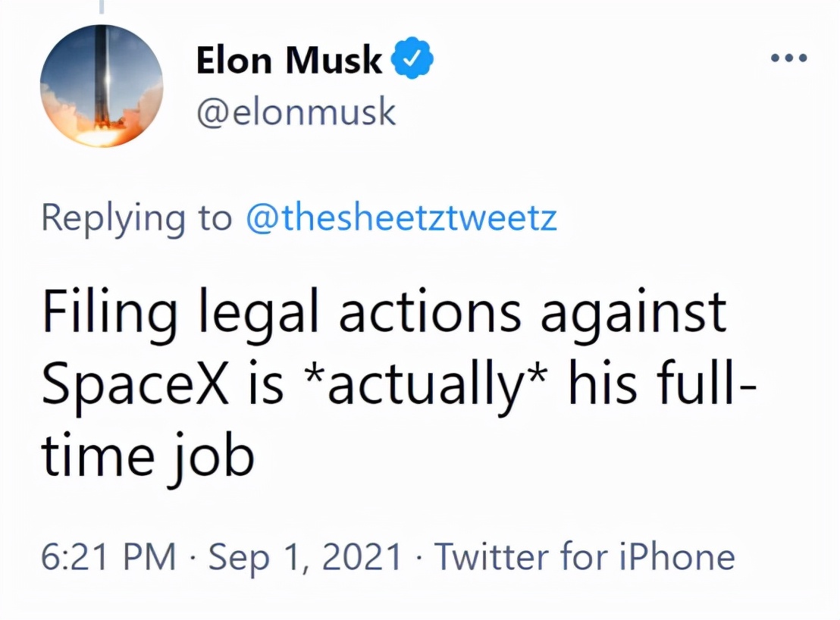Click the words "time job" ending the tweet
Viewport: 840px width, 620px height.
(147, 457)
